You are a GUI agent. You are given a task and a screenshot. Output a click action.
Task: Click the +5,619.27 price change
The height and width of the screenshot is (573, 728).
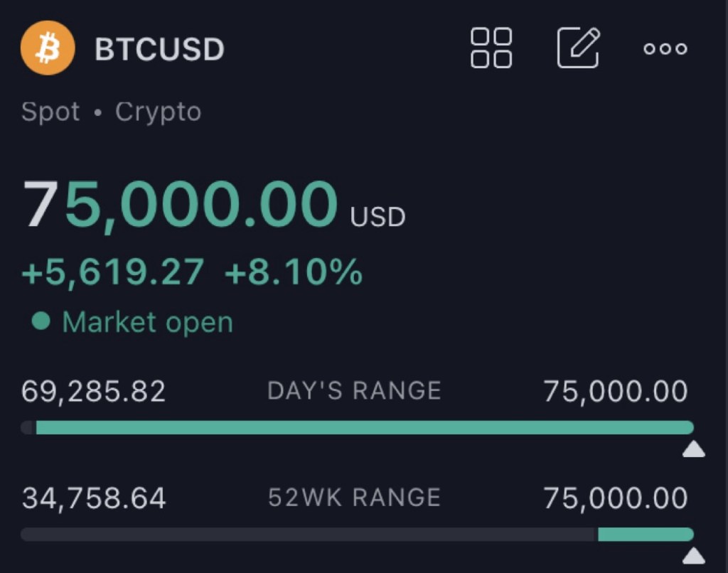113,272
